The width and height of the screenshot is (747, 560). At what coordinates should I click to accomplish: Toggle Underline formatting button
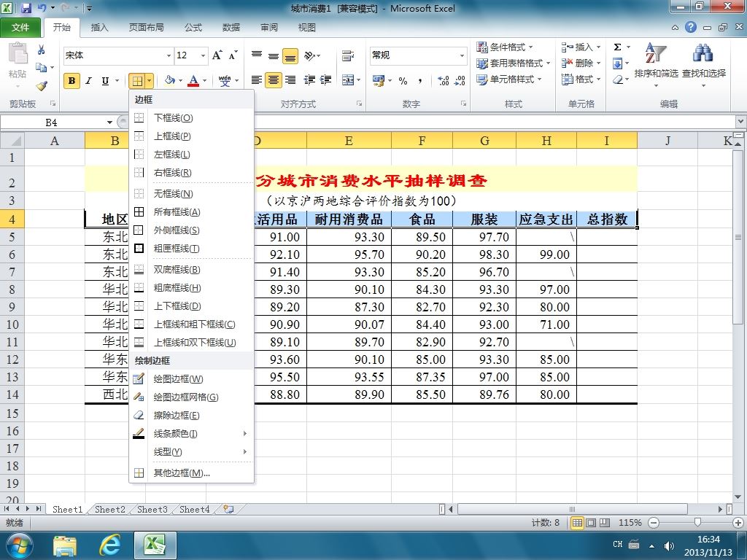pos(105,80)
